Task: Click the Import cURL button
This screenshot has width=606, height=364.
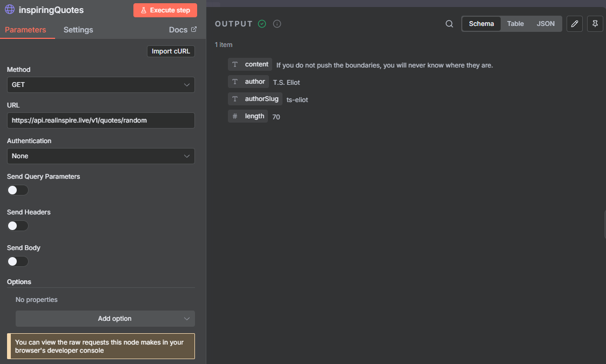Action: tap(171, 51)
